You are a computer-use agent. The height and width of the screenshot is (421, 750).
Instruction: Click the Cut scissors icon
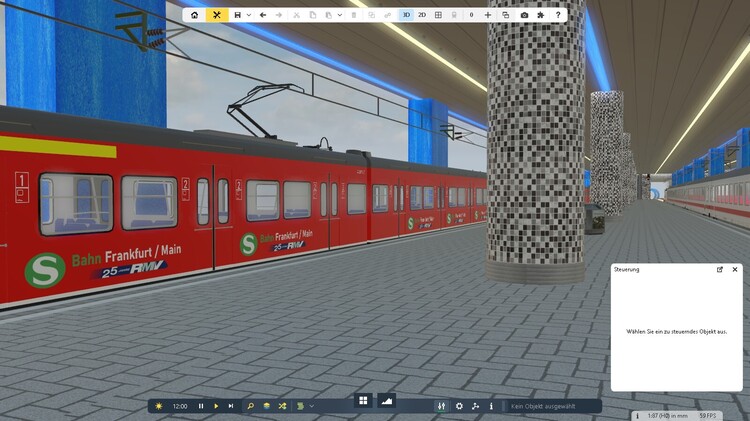point(297,15)
